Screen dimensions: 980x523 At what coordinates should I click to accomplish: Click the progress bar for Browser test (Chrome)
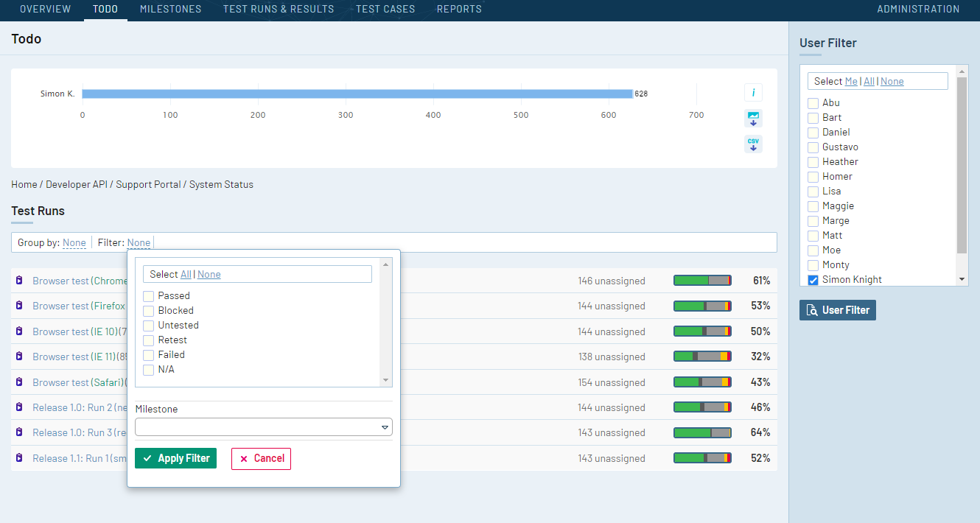click(701, 280)
